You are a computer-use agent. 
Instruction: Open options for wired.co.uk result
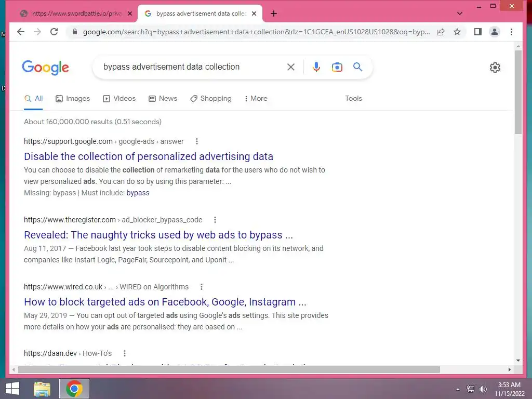pyautogui.click(x=202, y=287)
